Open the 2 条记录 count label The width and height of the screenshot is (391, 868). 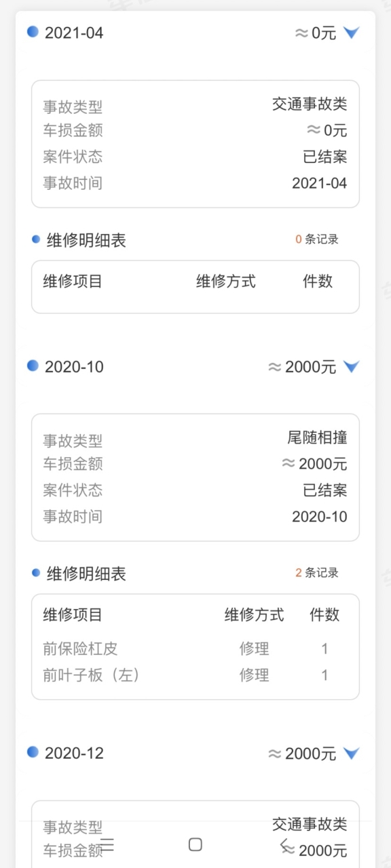click(317, 572)
